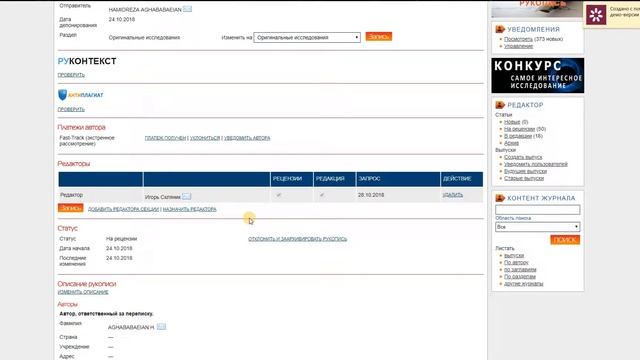Screen dimensions: 640x360
Task: Click the journal content search input field
Action: [x=538, y=210]
